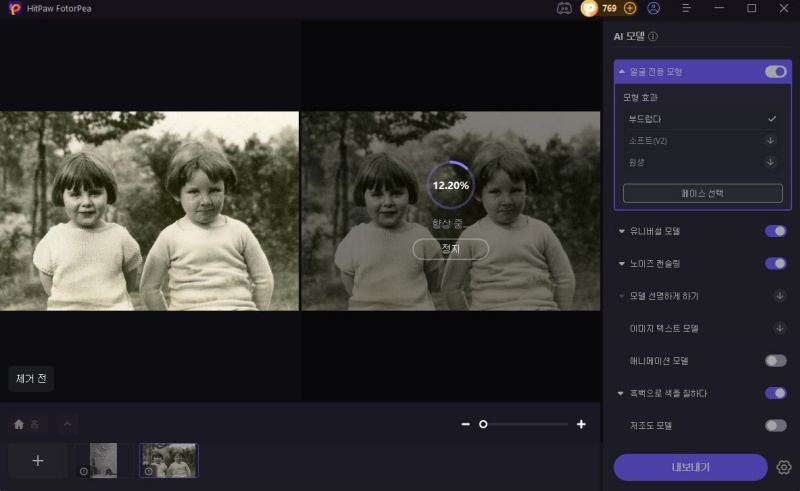Expand the 흑백으로 색을 칠하다 section
Image resolution: width=800 pixels, height=491 pixels.
tap(622, 393)
